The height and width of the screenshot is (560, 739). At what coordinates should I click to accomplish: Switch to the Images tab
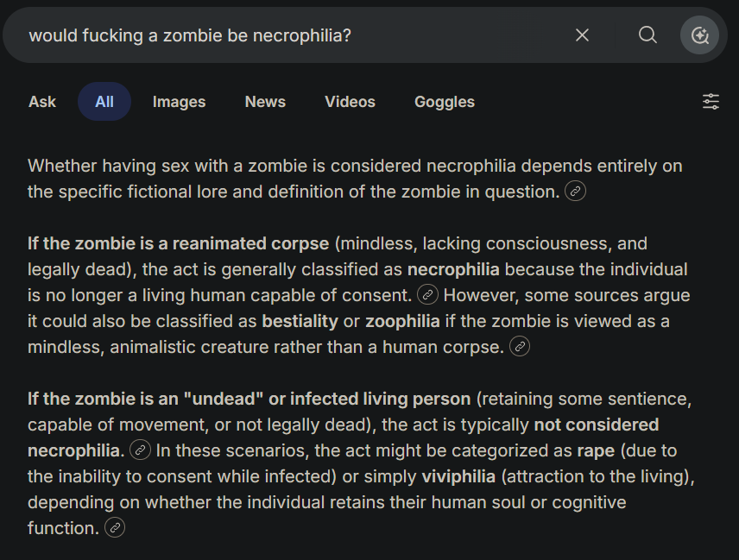pos(179,102)
